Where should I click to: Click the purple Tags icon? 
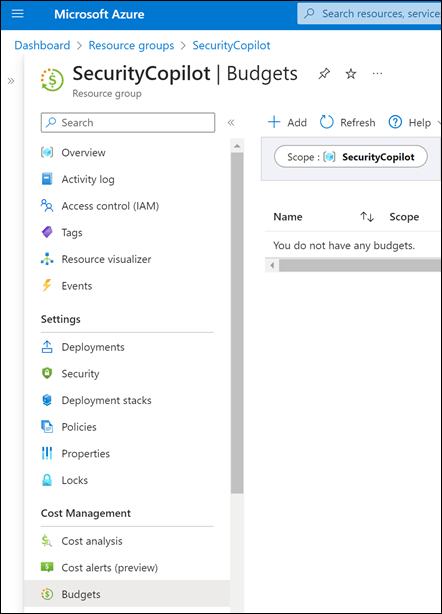(x=47, y=232)
